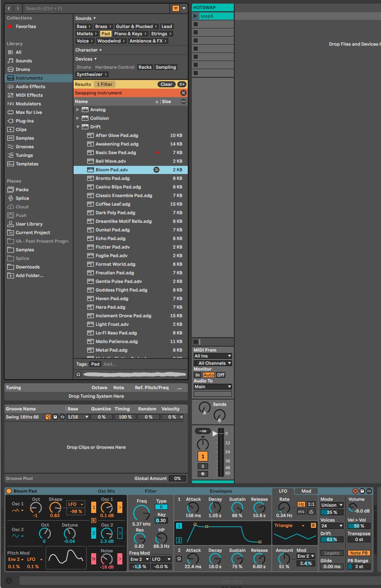The height and width of the screenshot is (588, 381).
Task: Click the Bloom Pad hot-swap button
Action: (355, 491)
